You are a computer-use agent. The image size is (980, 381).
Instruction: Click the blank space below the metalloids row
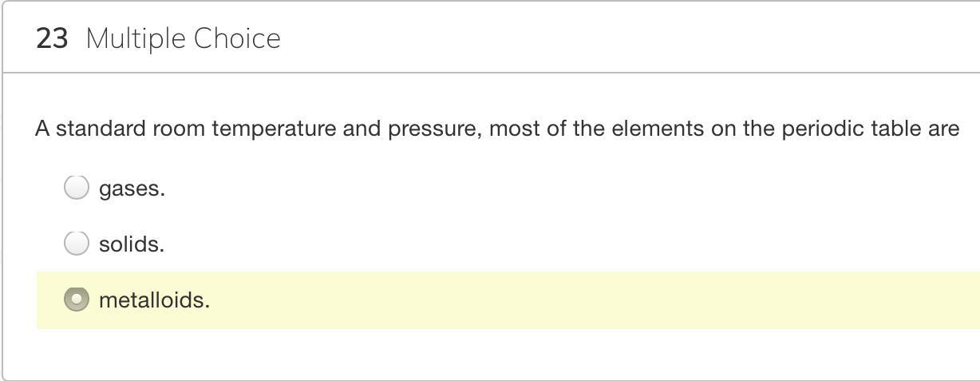pos(479,354)
